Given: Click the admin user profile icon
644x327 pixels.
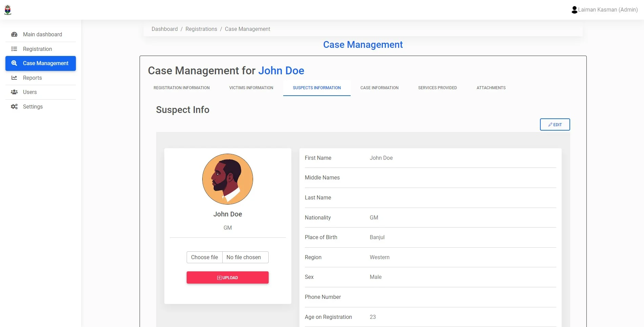Looking at the screenshot, I should (574, 10).
